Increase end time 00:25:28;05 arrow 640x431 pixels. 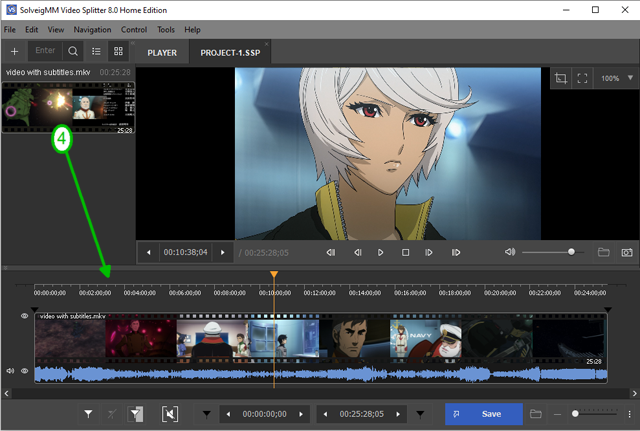click(398, 414)
